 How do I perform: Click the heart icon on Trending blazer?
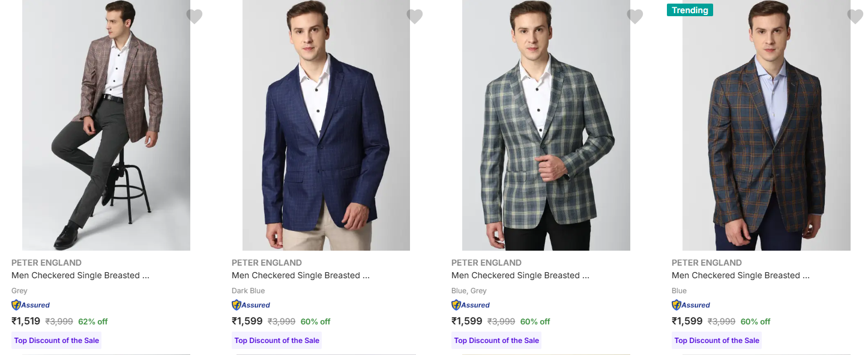pyautogui.click(x=855, y=17)
